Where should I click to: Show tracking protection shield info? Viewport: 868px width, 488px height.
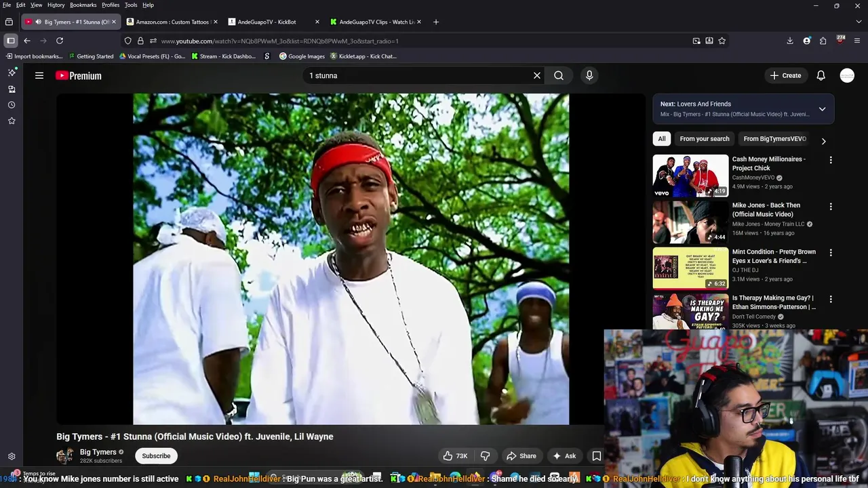click(127, 41)
